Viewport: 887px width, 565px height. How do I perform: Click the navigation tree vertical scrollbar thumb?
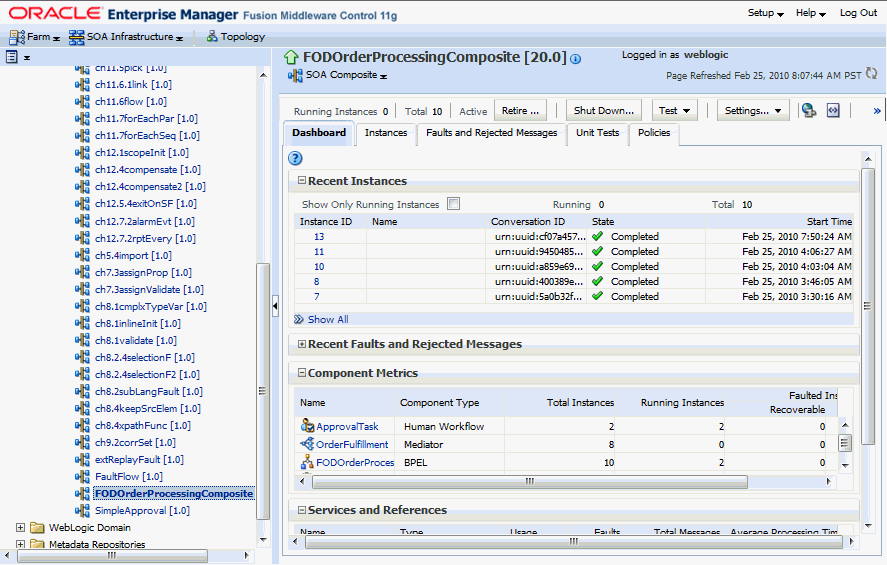(x=262, y=391)
